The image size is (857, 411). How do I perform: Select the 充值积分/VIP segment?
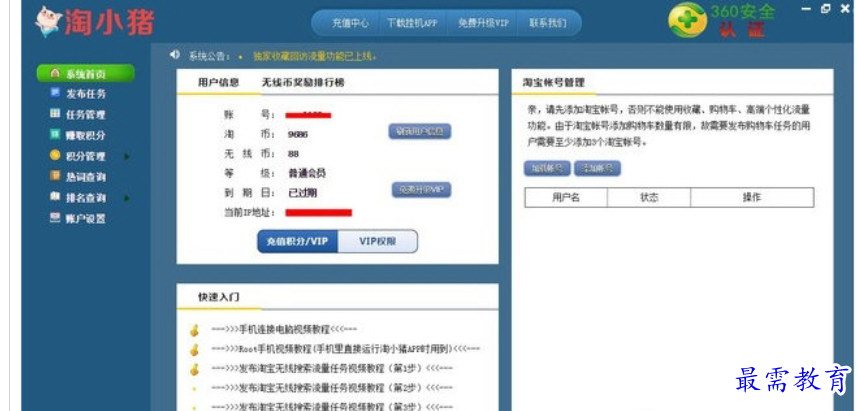coord(297,241)
